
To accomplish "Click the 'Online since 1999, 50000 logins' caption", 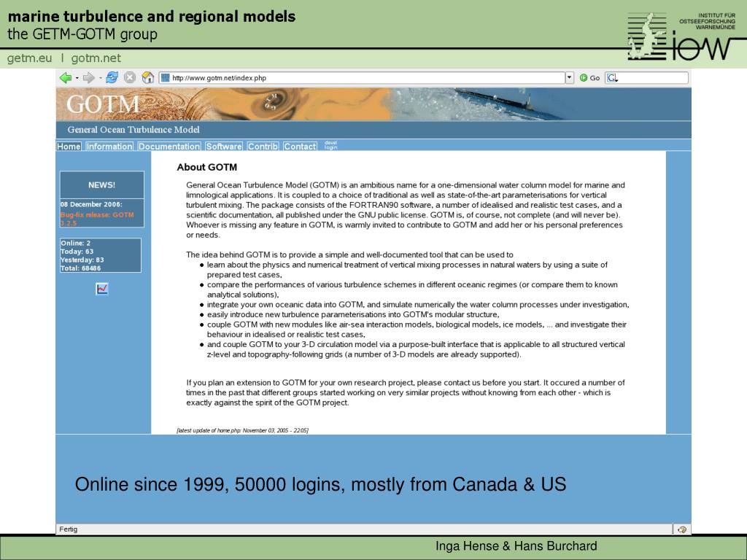I will coord(321,484).
